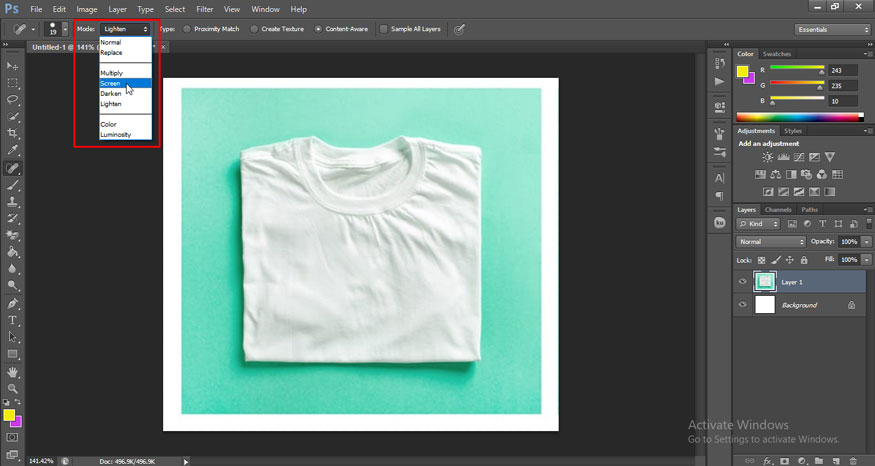Open the Image menu
Viewport: 875px width, 466px height.
pos(86,9)
